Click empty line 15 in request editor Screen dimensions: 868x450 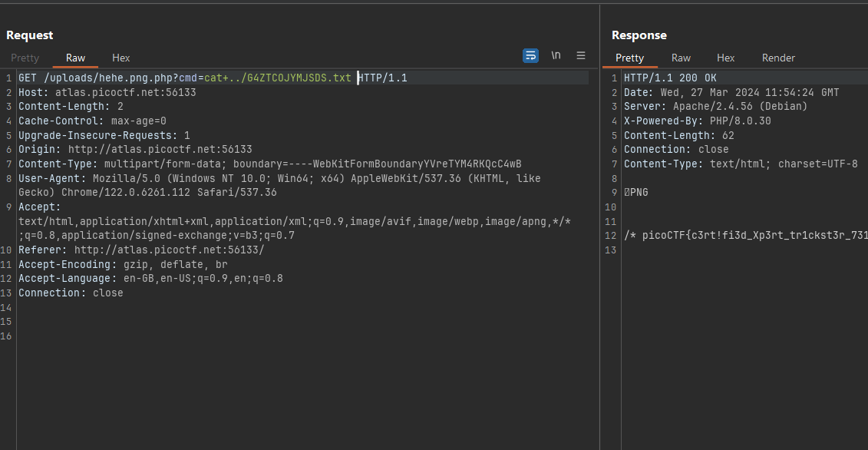(303, 322)
